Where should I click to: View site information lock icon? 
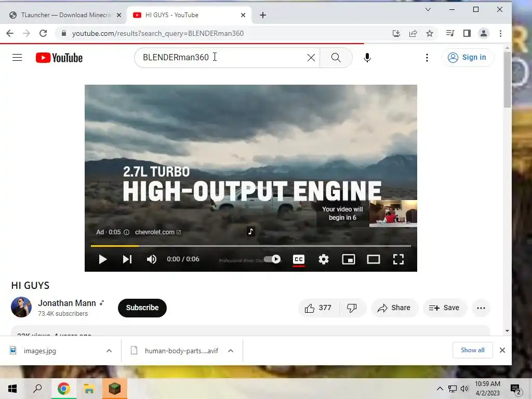click(64, 33)
